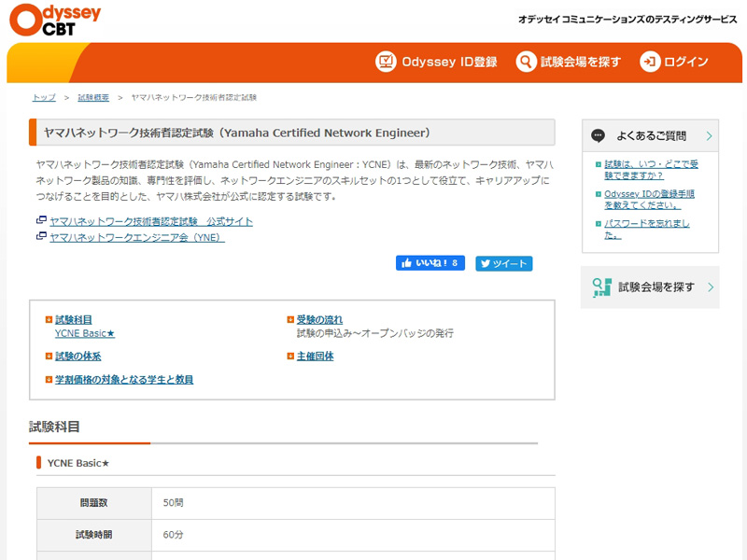The width and height of the screenshot is (747, 560).
Task: Click orange arrow icon beside 試験の体系
Action: [x=49, y=357]
